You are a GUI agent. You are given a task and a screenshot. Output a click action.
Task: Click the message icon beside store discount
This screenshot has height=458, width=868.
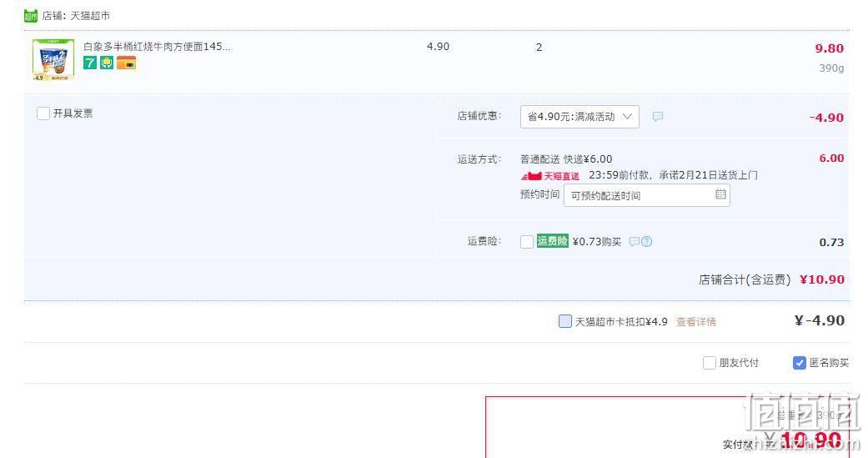[x=658, y=116]
